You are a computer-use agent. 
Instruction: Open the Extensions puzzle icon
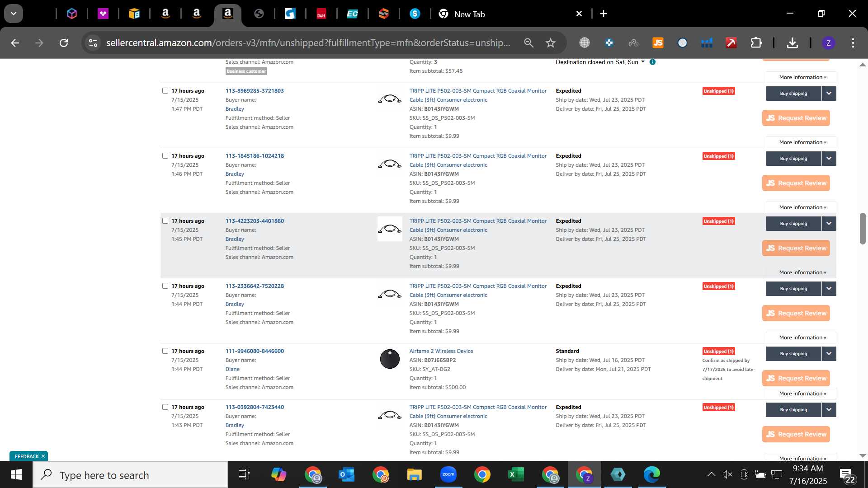tap(756, 43)
